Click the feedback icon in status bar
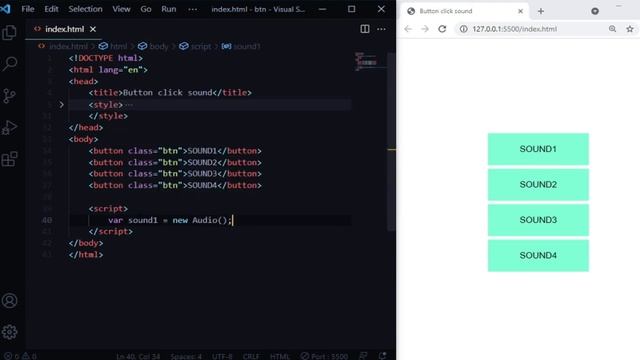The height and width of the screenshot is (360, 640). click(363, 356)
